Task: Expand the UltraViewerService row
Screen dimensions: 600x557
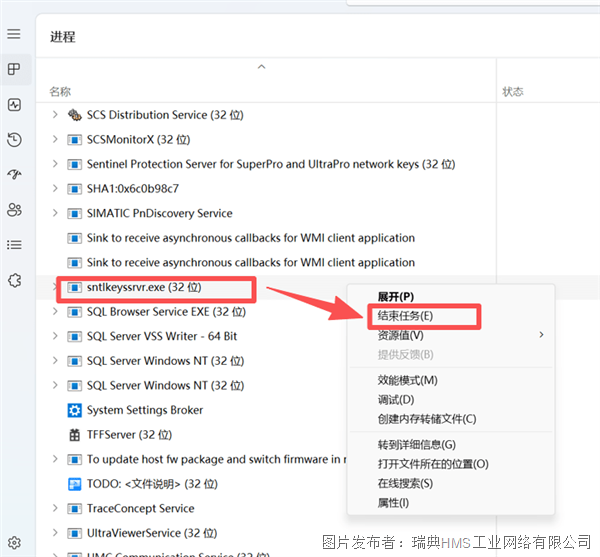Action: [55, 533]
